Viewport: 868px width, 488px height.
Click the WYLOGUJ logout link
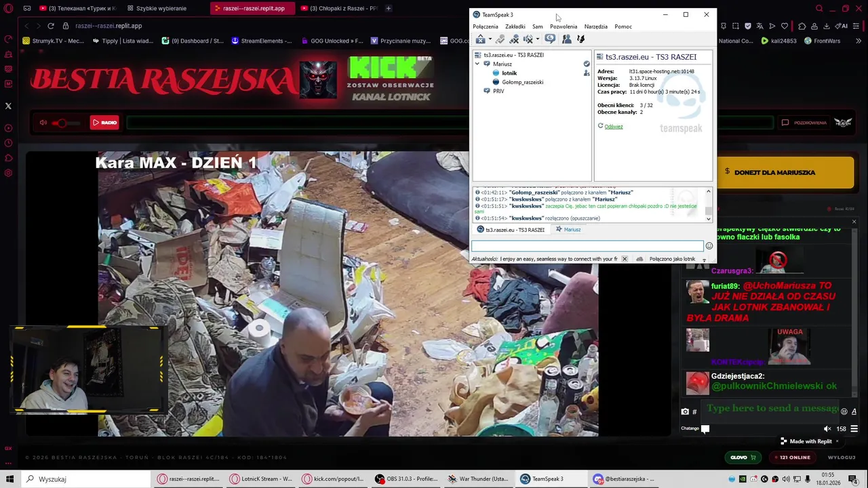[x=842, y=457]
